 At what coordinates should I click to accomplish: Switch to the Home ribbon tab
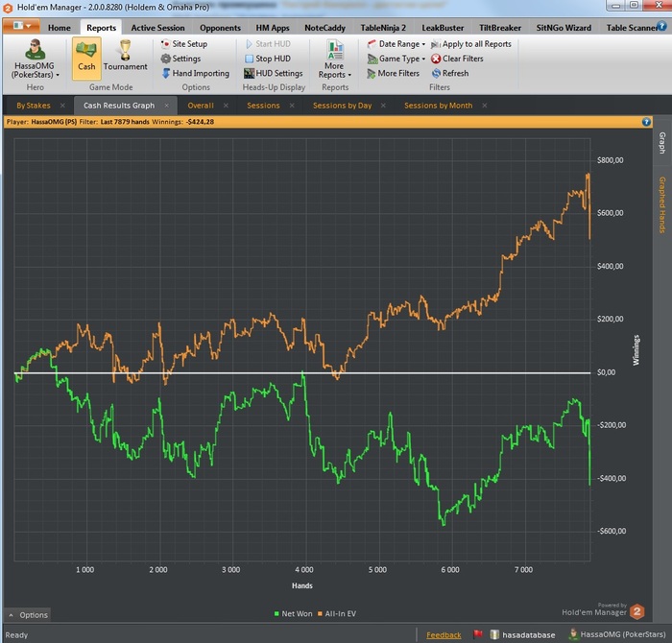[x=60, y=28]
